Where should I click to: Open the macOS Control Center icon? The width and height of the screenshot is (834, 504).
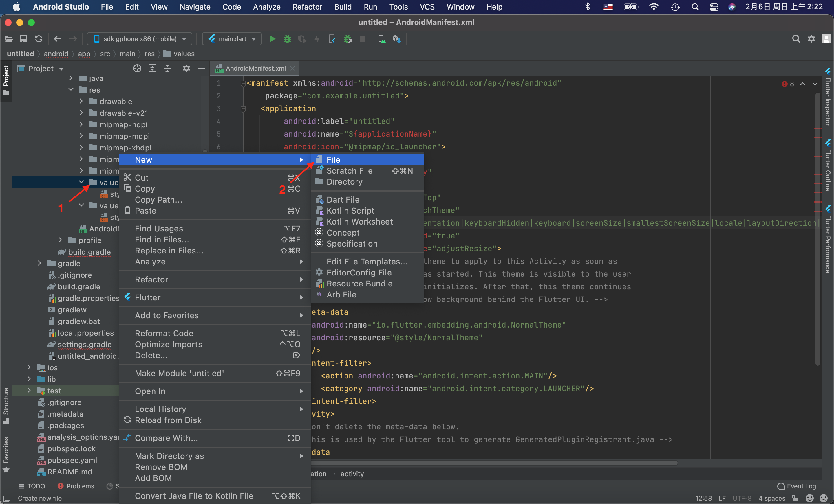714,7
